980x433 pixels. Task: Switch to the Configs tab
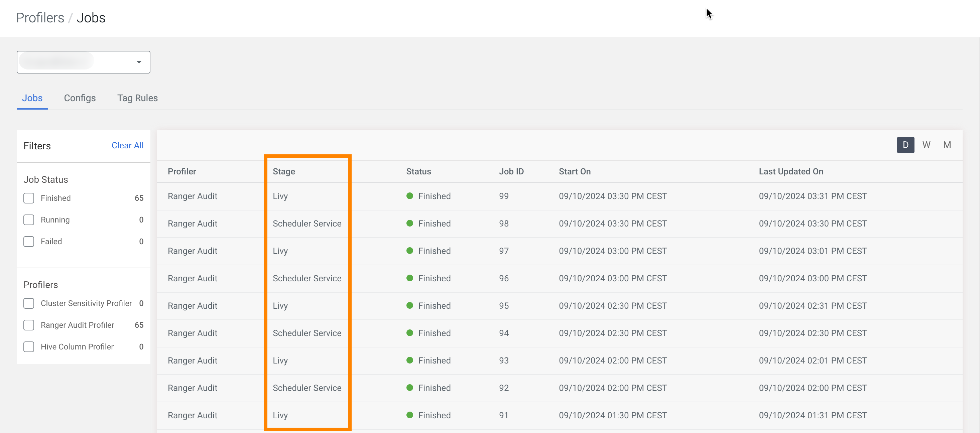tap(80, 98)
